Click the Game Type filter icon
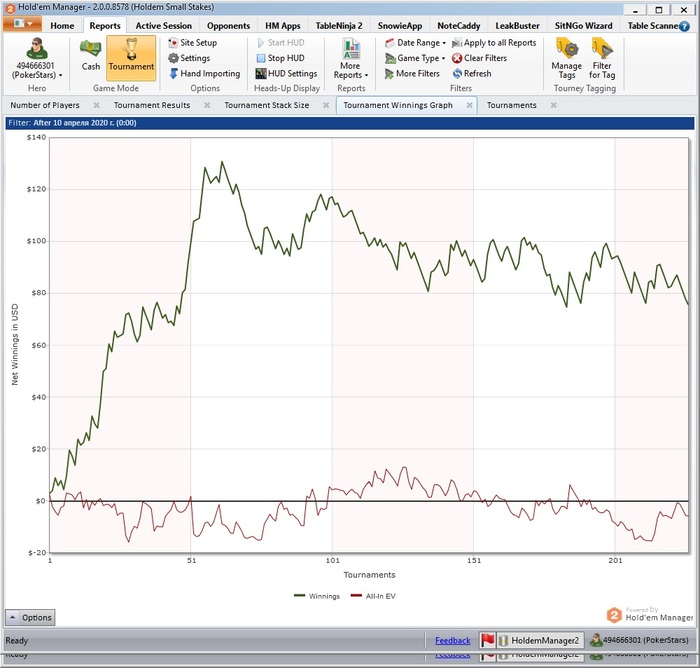The height and width of the screenshot is (668, 700). click(x=390, y=58)
